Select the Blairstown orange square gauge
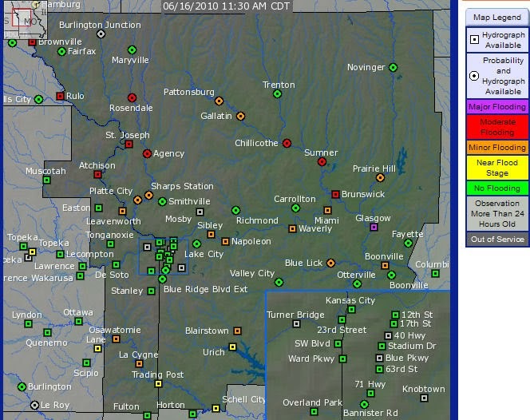The width and height of the screenshot is (530, 420). tap(238, 331)
